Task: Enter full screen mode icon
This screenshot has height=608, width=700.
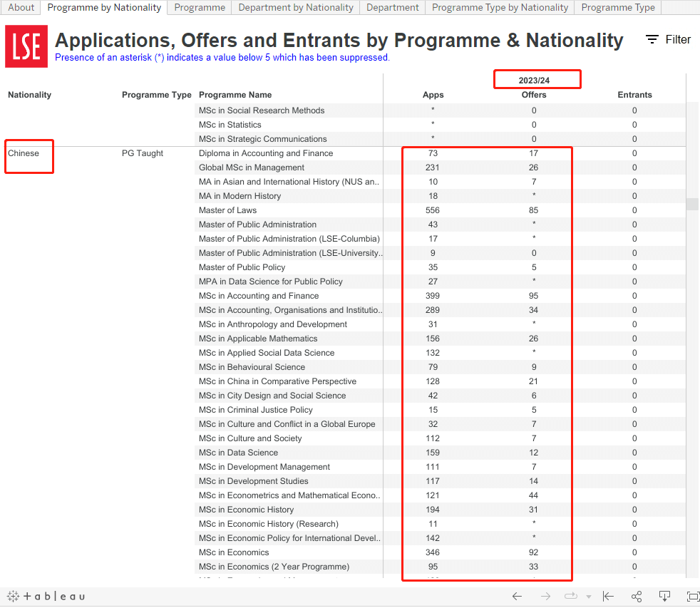Action: [x=693, y=597]
